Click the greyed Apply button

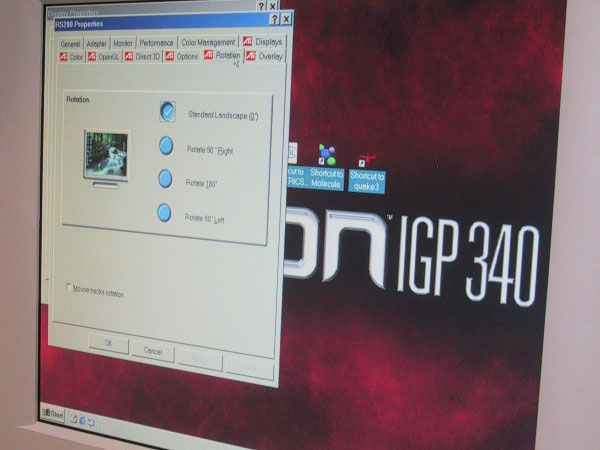[200, 360]
